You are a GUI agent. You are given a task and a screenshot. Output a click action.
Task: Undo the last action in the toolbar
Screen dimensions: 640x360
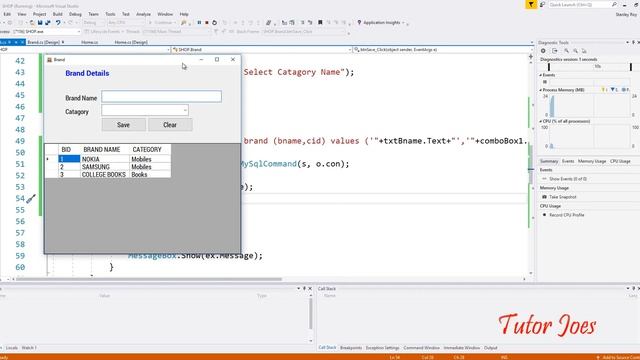[58, 22]
